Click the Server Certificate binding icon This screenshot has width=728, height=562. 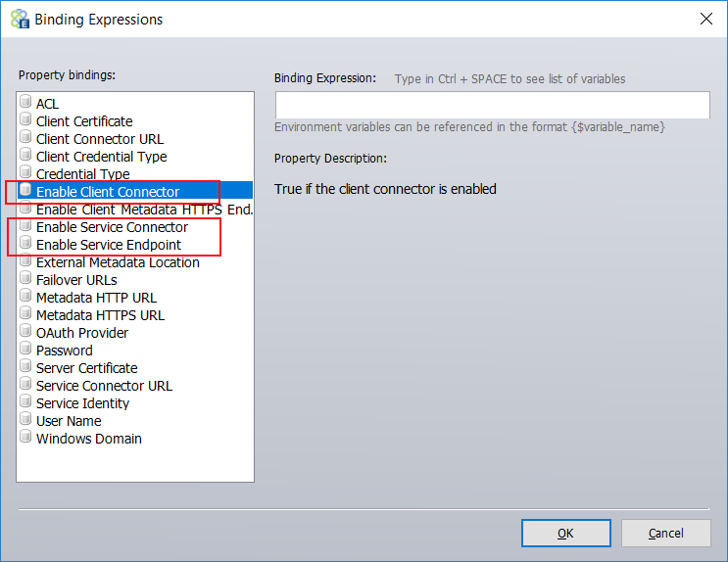pyautogui.click(x=25, y=366)
